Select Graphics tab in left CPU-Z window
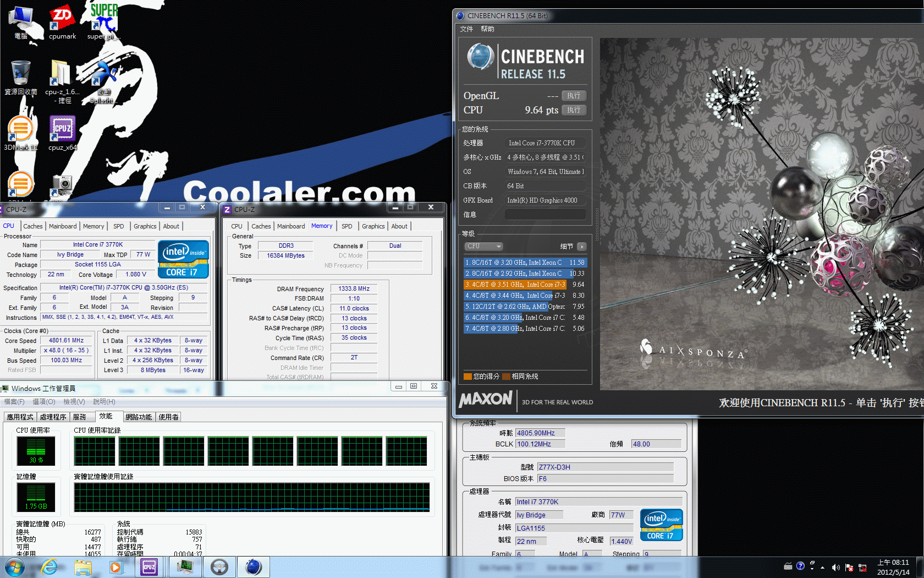Image resolution: width=924 pixels, height=578 pixels. (145, 226)
